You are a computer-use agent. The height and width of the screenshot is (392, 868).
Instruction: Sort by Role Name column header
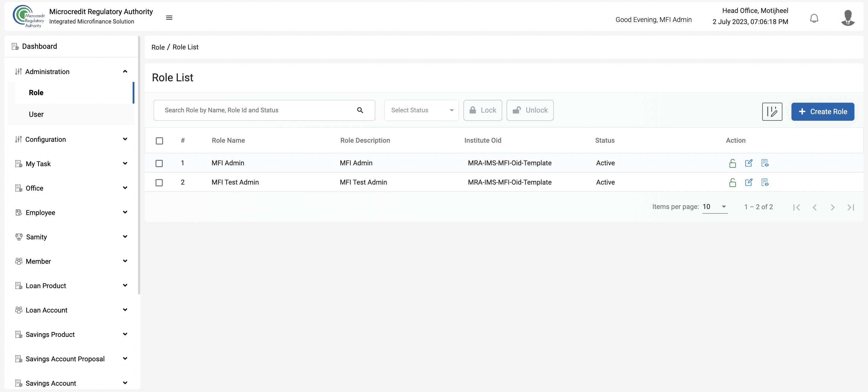point(228,140)
